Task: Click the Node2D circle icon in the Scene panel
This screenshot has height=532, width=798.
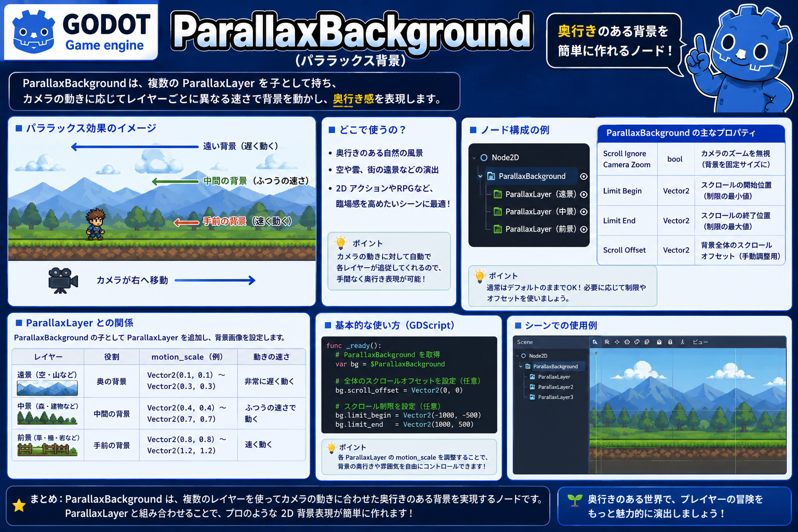Action: point(524,356)
